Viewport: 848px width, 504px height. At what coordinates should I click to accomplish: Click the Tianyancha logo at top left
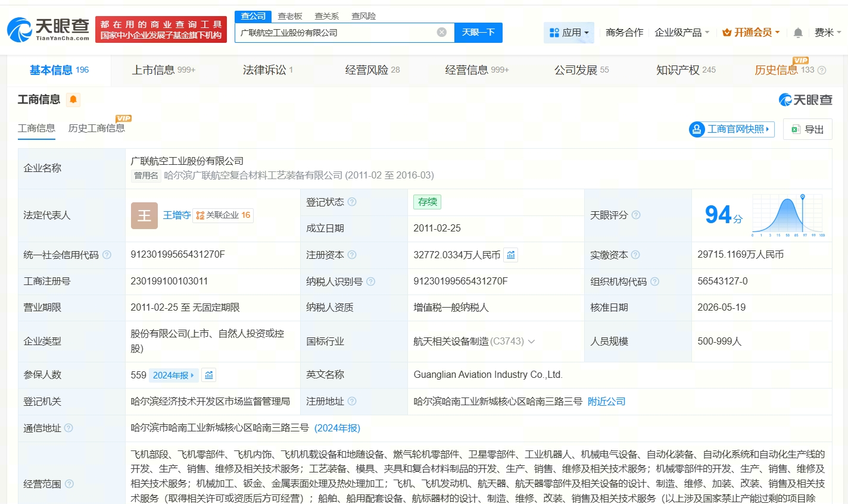point(48,29)
